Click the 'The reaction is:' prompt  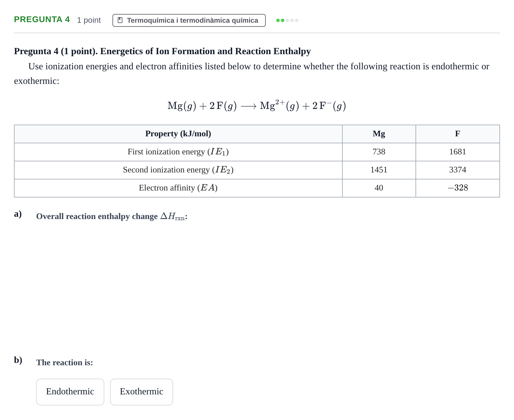tap(65, 363)
